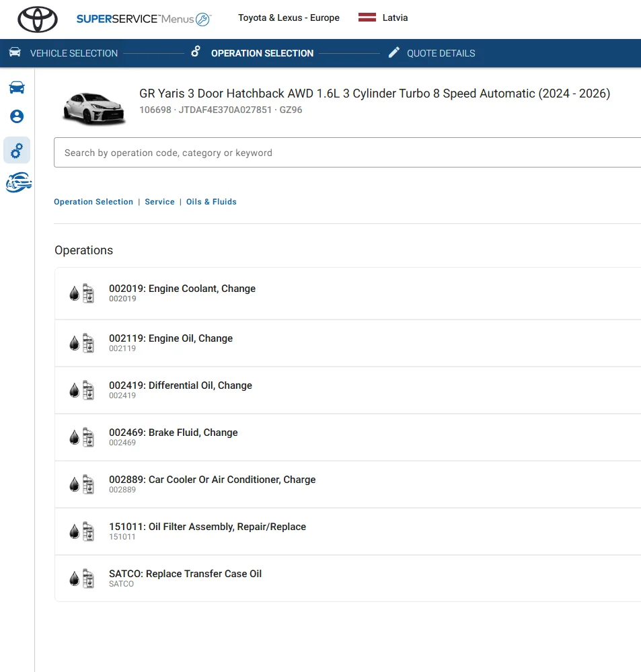This screenshot has height=672, width=641.
Task: Open the car service sidebar icon
Action: (19, 182)
